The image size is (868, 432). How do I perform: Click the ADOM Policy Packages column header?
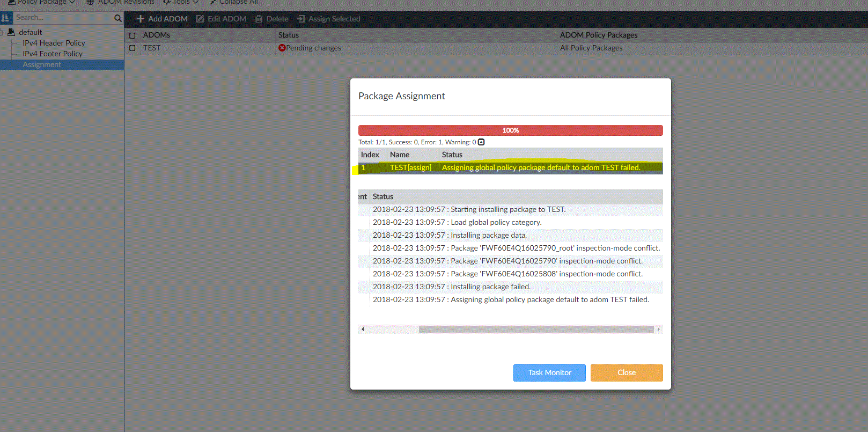(x=599, y=35)
